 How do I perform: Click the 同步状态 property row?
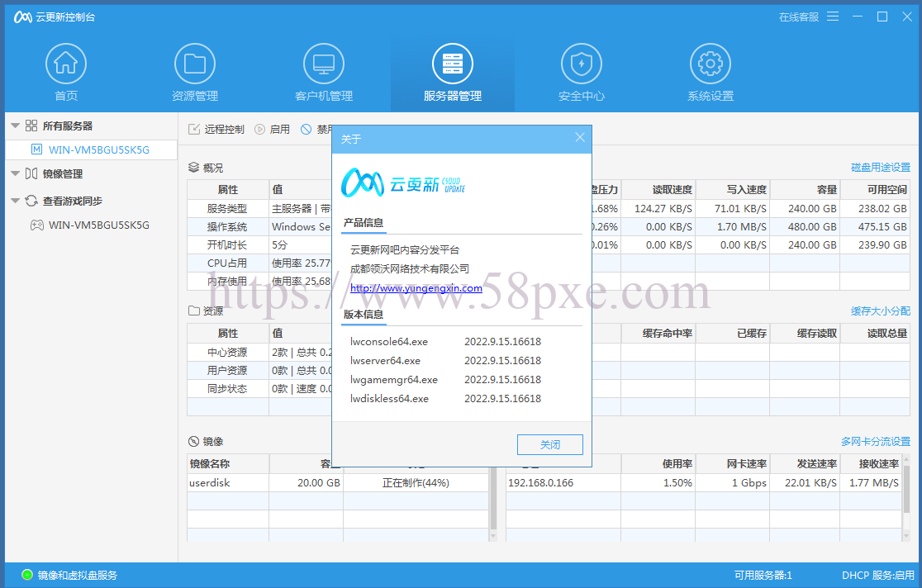[x=259, y=389]
